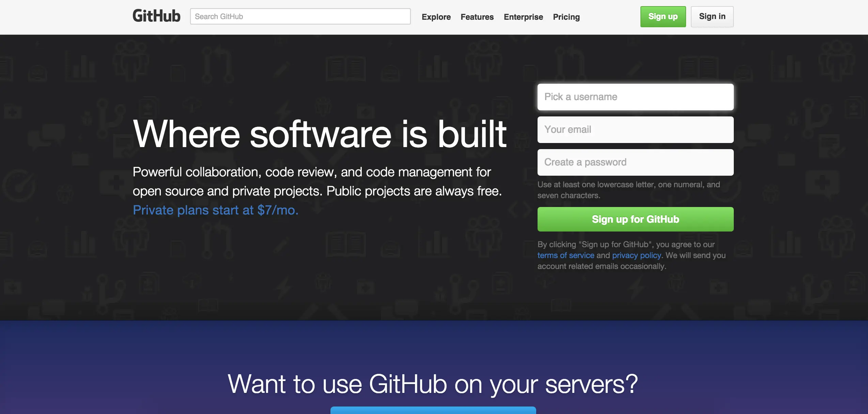
Task: Click the Where software is built headline
Action: click(320, 134)
